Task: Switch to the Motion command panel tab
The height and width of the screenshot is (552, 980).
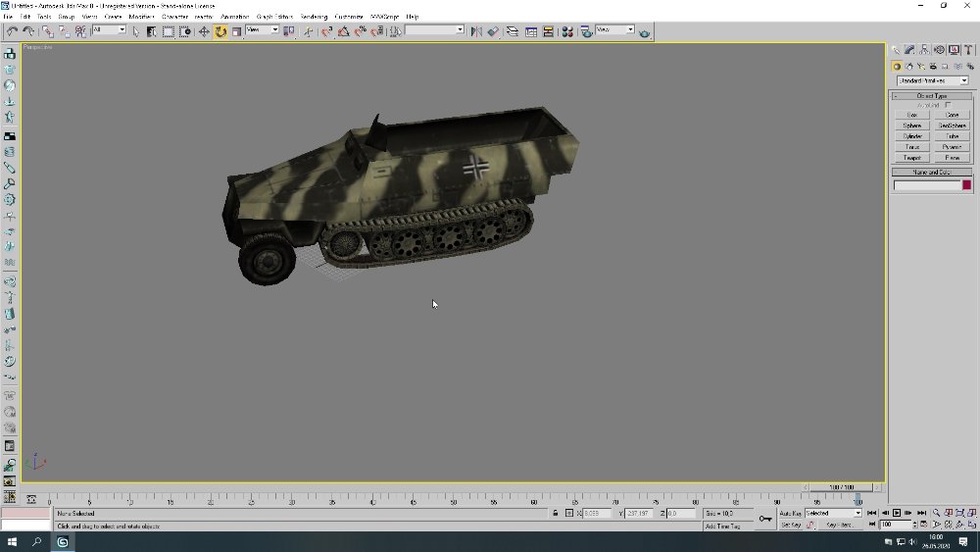Action: tap(939, 50)
